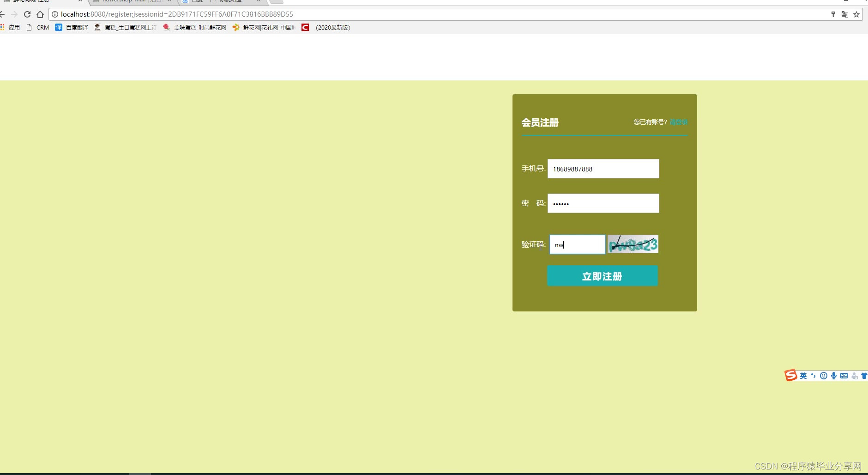The height and width of the screenshot is (475, 868).
Task: Focus the 验证码 captcha input field
Action: point(577,244)
